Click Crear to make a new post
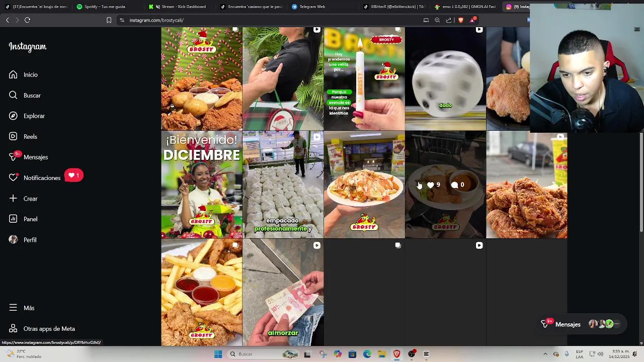 click(x=23, y=198)
